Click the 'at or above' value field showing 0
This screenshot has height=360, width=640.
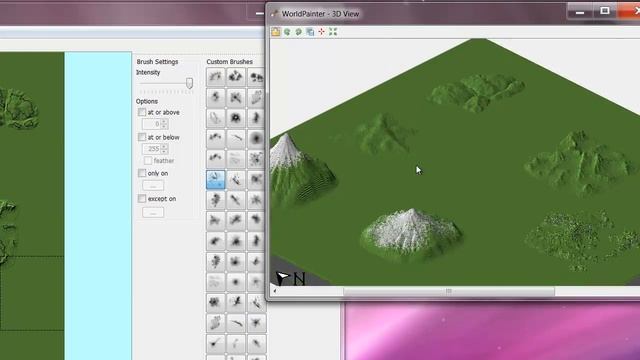151,124
